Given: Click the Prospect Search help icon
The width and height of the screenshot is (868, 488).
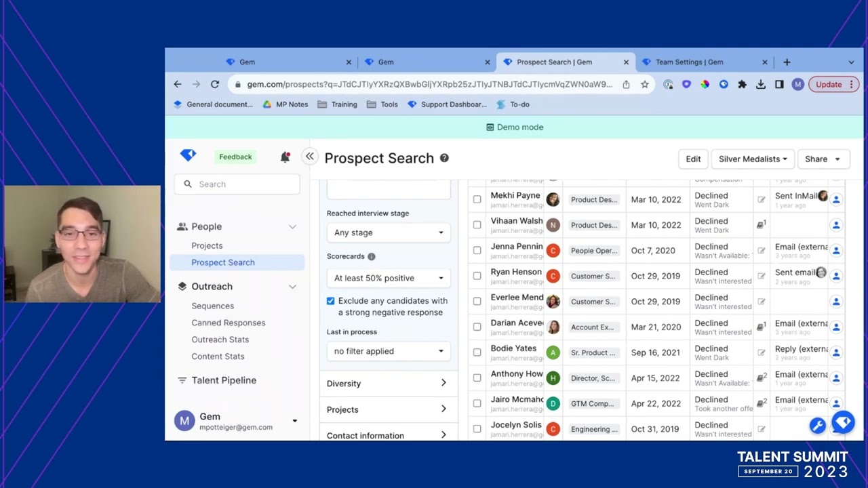Looking at the screenshot, I should [444, 158].
